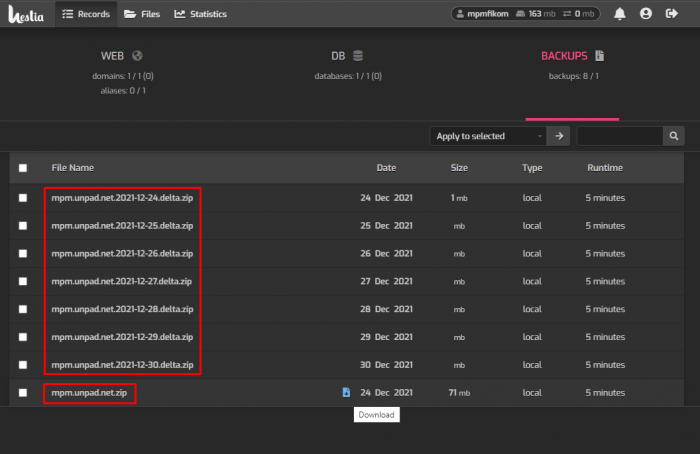Click the '71 mb' size value
This screenshot has width=700, height=454.
point(459,393)
